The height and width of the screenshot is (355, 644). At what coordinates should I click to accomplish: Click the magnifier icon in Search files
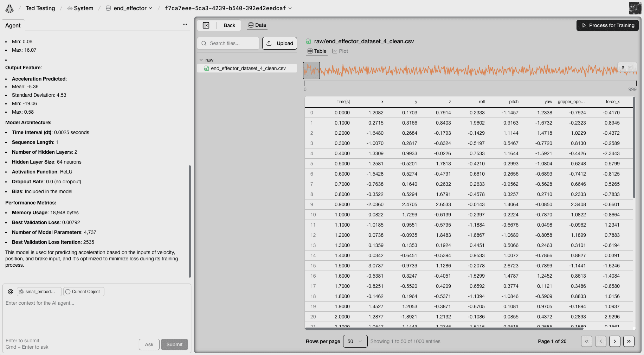tap(204, 43)
